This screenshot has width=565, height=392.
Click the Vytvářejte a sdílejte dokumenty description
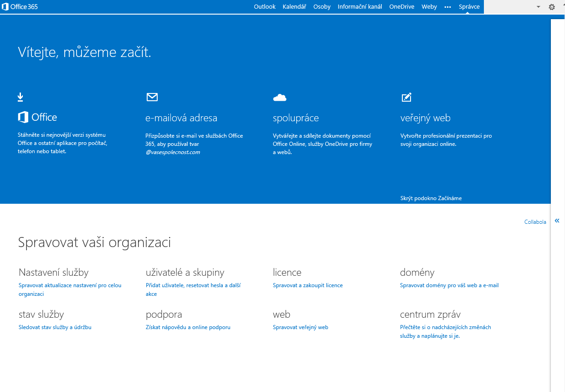(323, 144)
